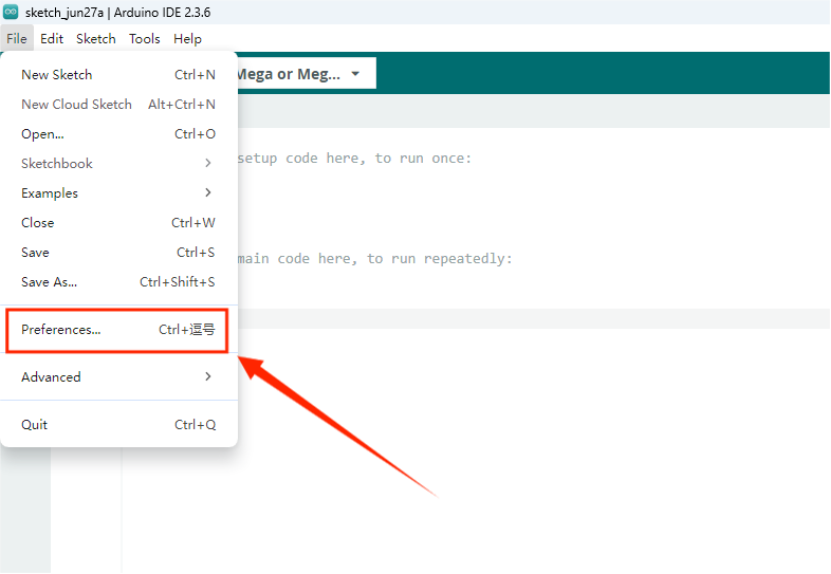
Task: Expand the Advanced submenu chevron
Action: (208, 377)
